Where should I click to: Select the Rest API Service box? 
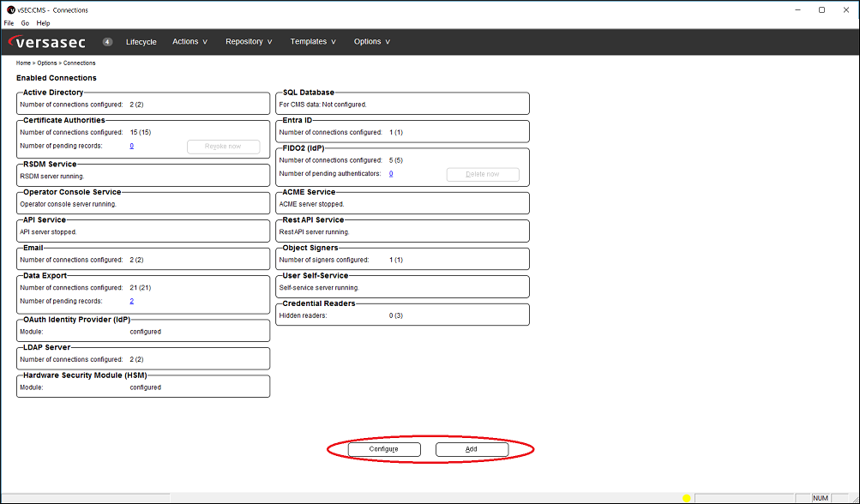(403, 229)
